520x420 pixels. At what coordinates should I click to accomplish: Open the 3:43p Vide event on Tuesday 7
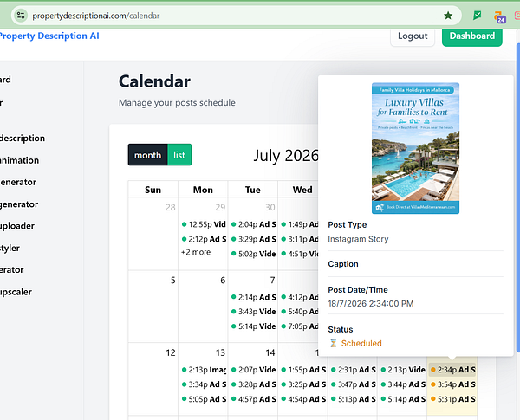pyautogui.click(x=253, y=312)
